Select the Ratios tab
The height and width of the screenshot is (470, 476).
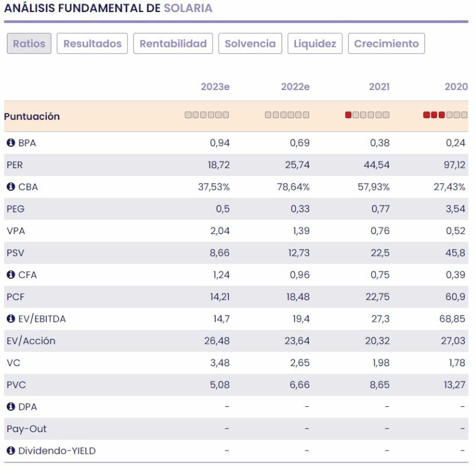point(29,44)
